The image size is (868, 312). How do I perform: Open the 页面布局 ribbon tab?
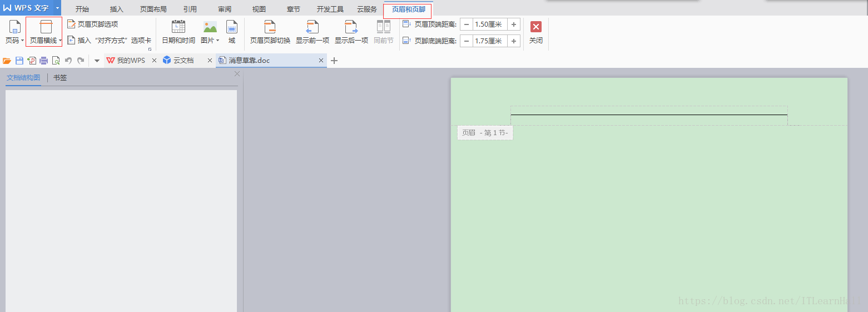tap(153, 9)
